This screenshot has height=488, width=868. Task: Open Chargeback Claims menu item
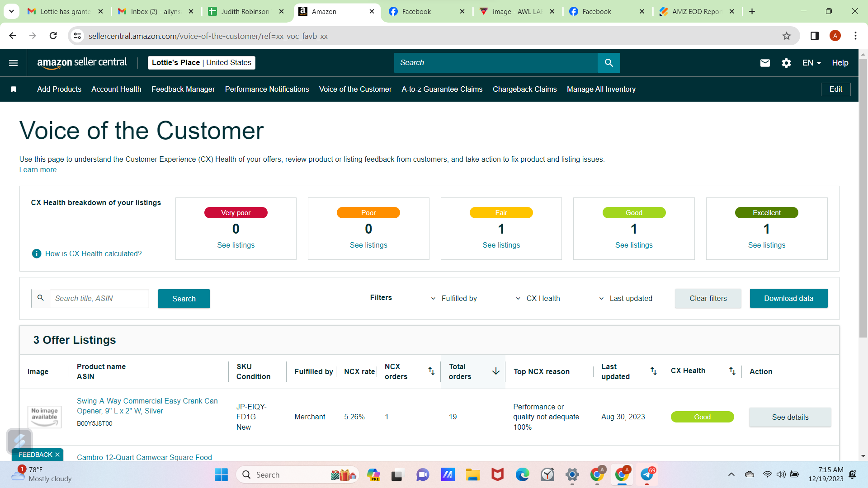pyautogui.click(x=525, y=89)
